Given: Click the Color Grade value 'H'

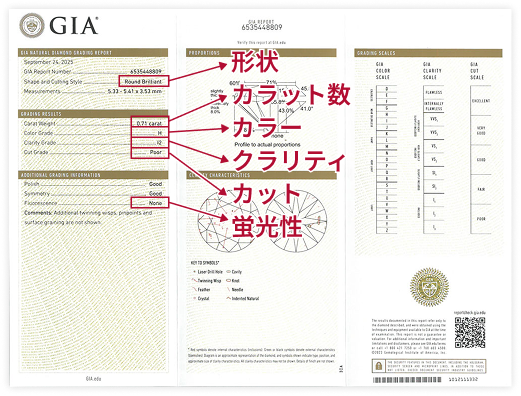Looking at the screenshot, I should [160, 133].
